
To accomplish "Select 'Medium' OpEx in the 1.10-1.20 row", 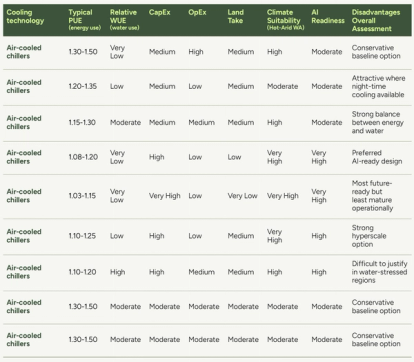I will coord(201,272).
